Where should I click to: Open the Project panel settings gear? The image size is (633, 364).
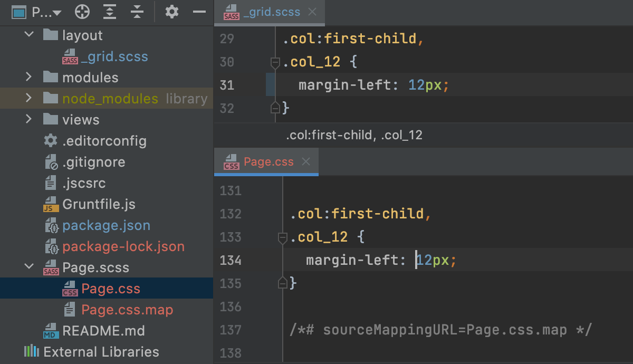point(171,12)
